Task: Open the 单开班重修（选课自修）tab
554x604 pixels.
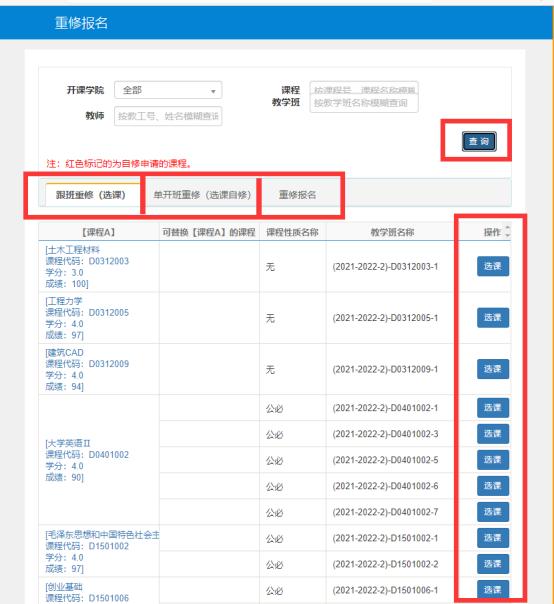Action: 202,195
